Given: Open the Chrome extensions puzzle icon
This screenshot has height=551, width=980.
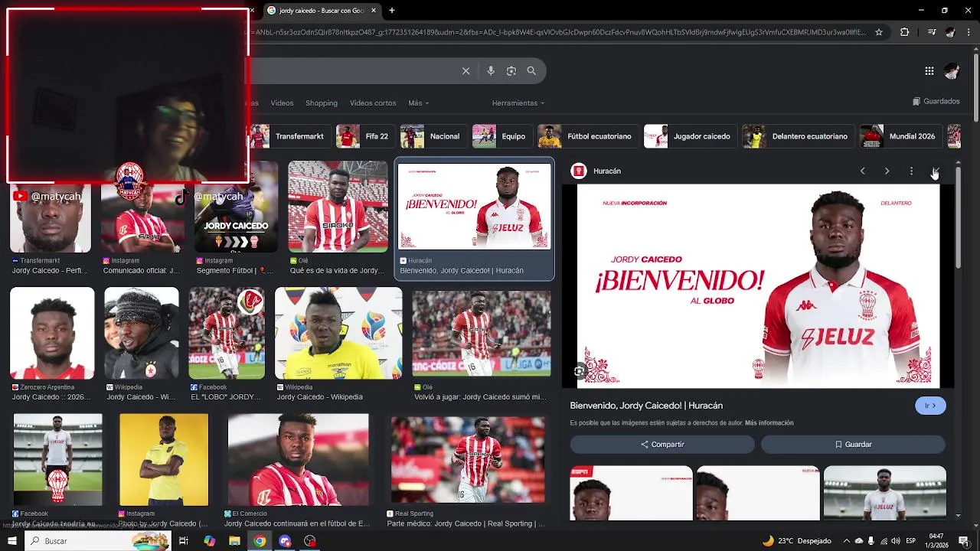Looking at the screenshot, I should [904, 32].
